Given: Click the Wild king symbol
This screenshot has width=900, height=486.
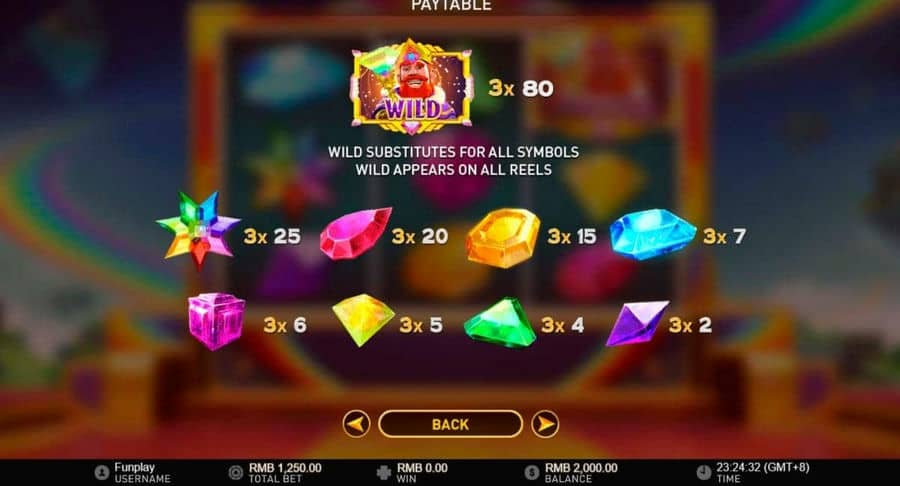Looking at the screenshot, I should click(413, 87).
